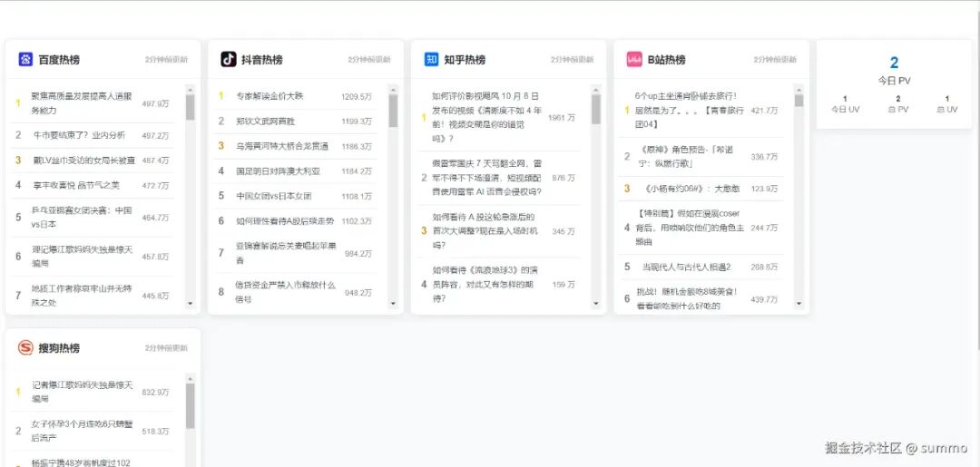Click the 今日 UV statistic

pos(845,104)
